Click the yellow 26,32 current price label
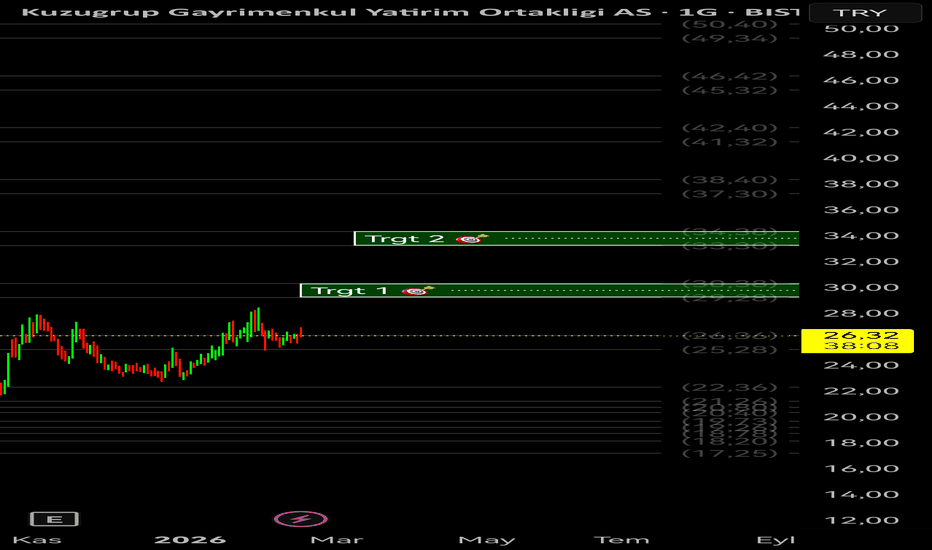The width and height of the screenshot is (932, 550). (x=857, y=341)
